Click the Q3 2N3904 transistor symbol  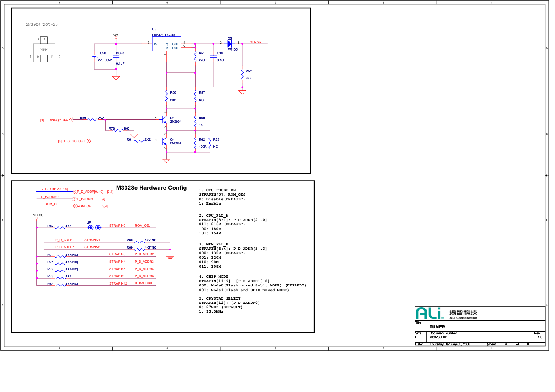(x=165, y=119)
